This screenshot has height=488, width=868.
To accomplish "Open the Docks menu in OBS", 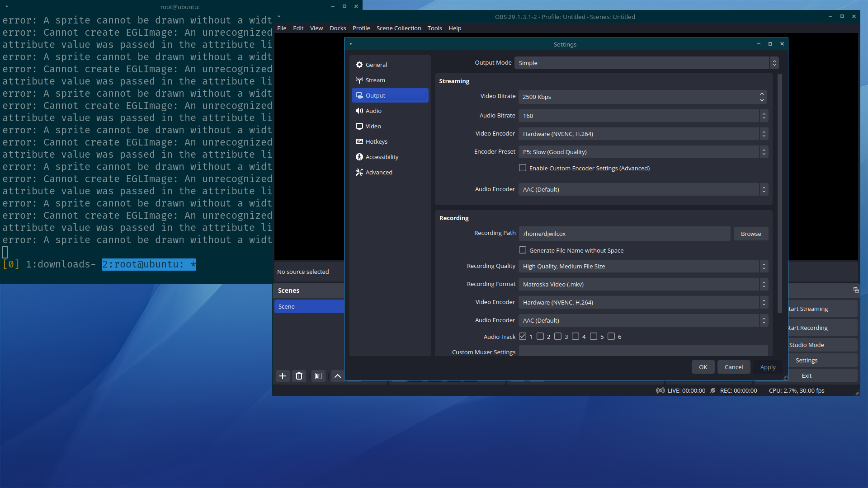I will click(338, 28).
